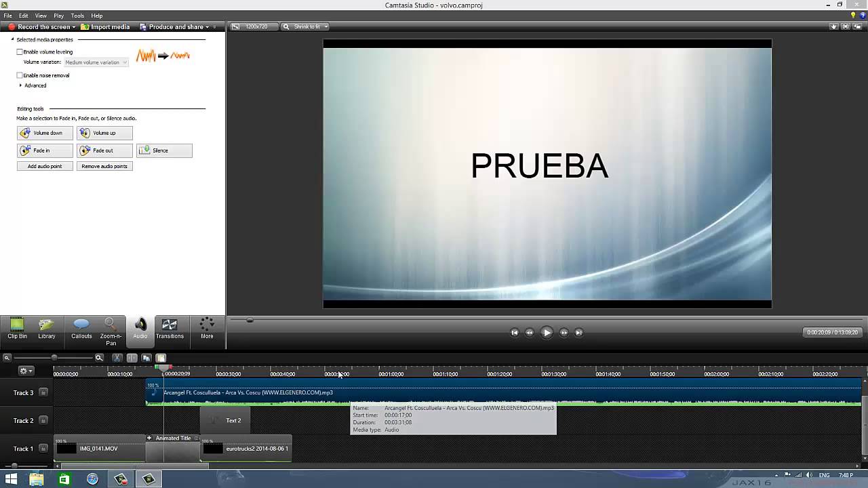Click Import media
Viewport: 868px width, 488px height.
click(105, 27)
